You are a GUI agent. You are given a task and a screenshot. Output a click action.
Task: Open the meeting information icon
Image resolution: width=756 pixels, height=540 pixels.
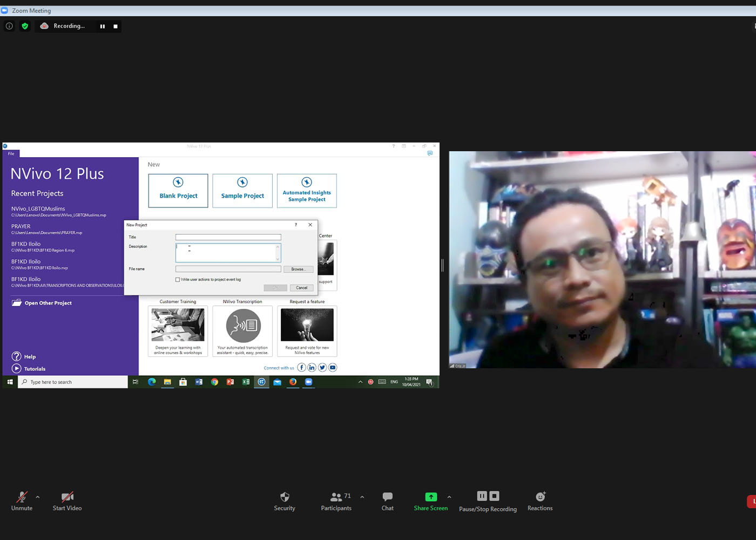pyautogui.click(x=9, y=26)
